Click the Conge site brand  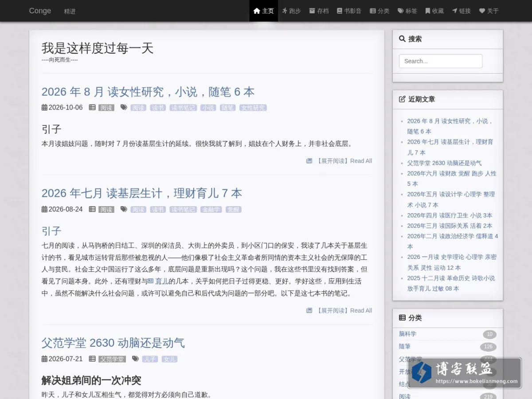[x=40, y=11]
